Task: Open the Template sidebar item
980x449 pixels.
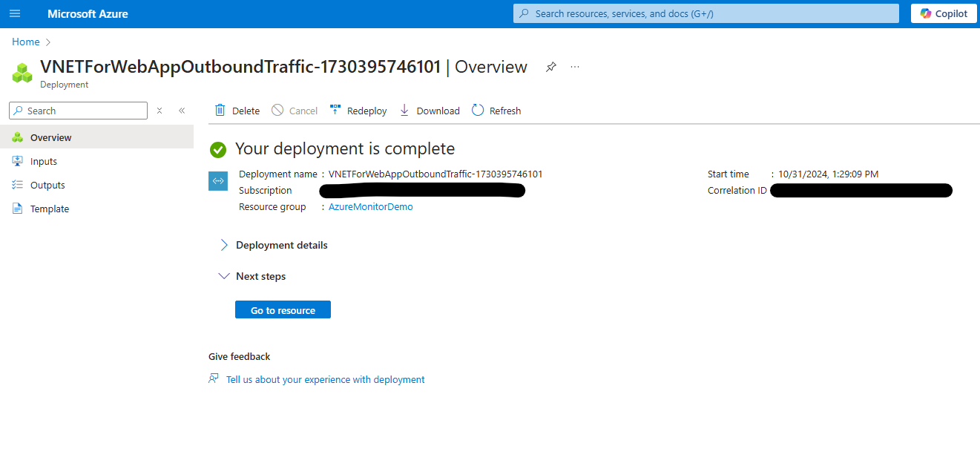Action: tap(49, 209)
